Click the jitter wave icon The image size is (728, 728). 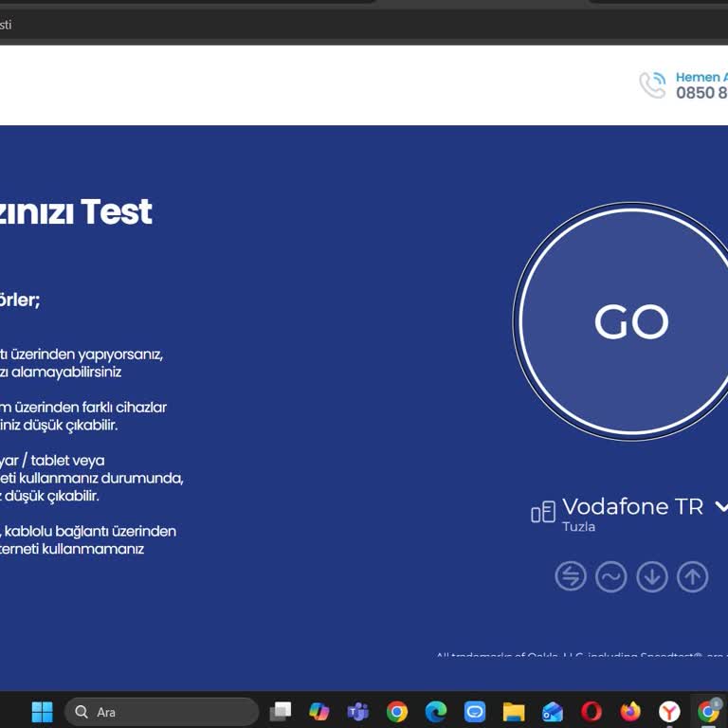pos(610,576)
